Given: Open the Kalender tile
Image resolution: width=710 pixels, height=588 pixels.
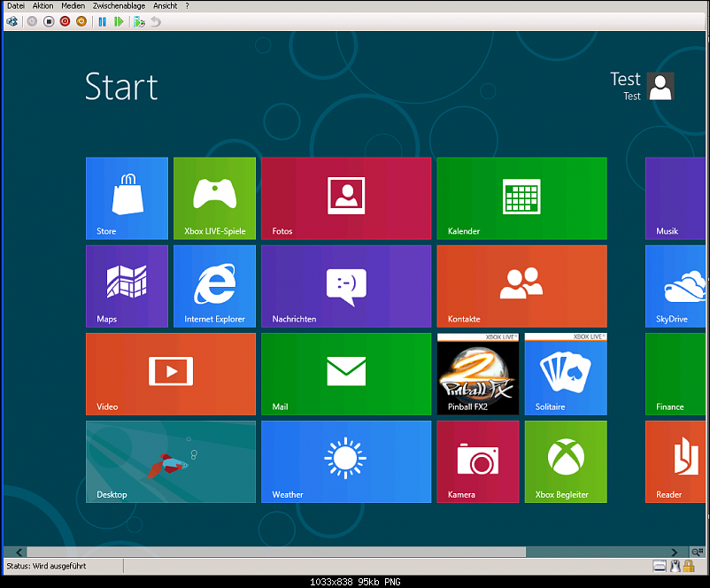Looking at the screenshot, I should point(521,198).
